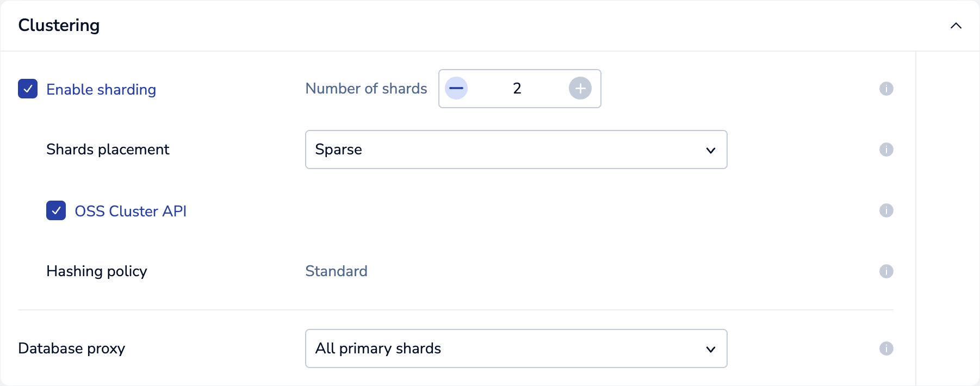Image resolution: width=980 pixels, height=386 pixels.
Task: Uncheck the OSS Cluster API checkbox
Action: click(x=56, y=210)
